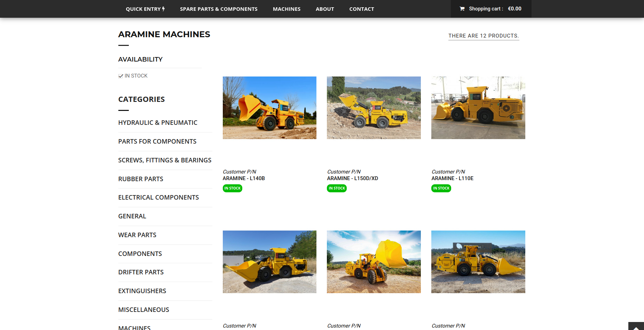Image resolution: width=644 pixels, height=330 pixels.
Task: Click IN STOCK badge under L140B
Action: point(233,188)
